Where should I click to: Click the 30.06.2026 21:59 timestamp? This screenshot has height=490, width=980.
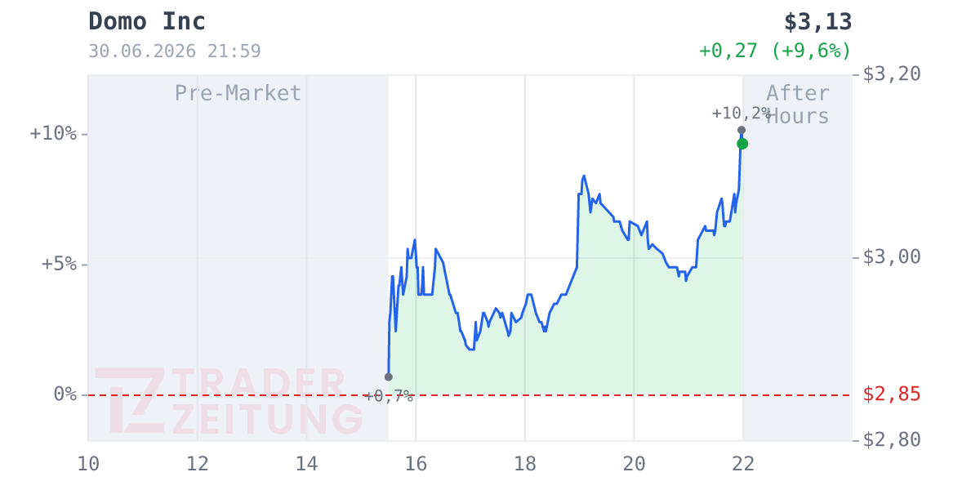175,51
